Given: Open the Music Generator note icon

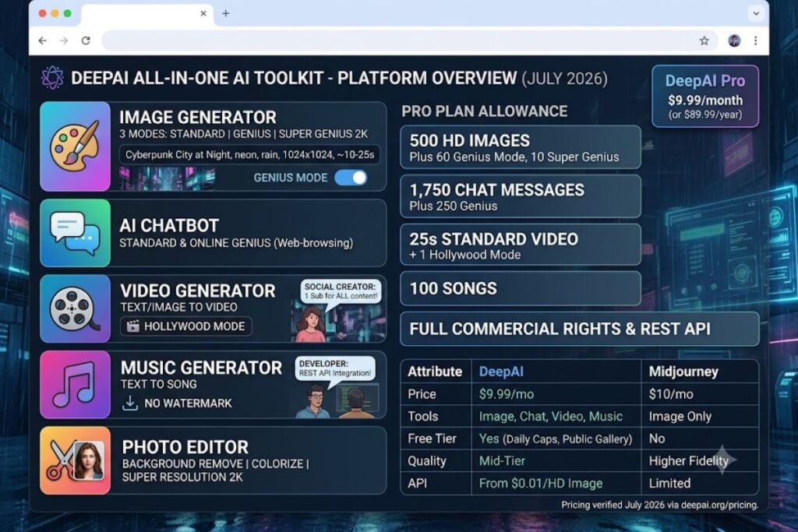Looking at the screenshot, I should point(76,385).
